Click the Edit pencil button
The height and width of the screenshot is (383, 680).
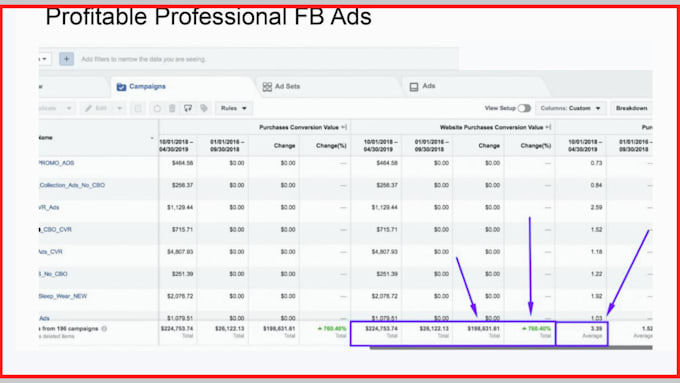pos(97,108)
